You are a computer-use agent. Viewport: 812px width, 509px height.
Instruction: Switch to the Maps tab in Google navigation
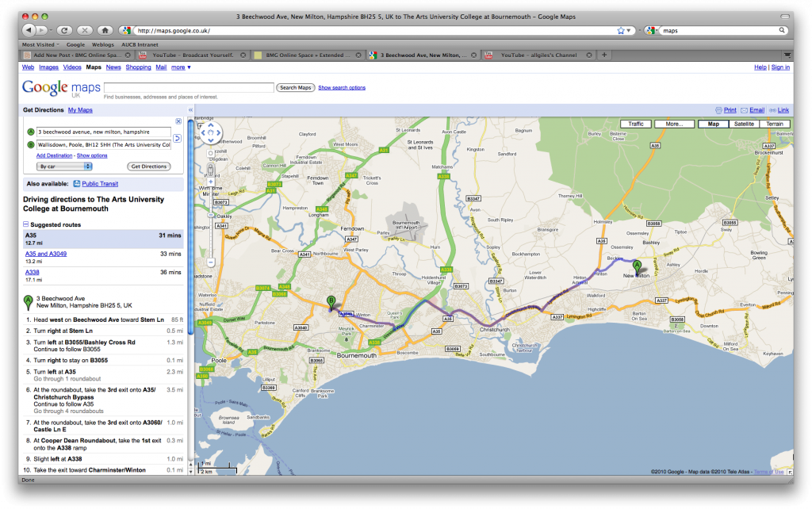click(x=93, y=67)
